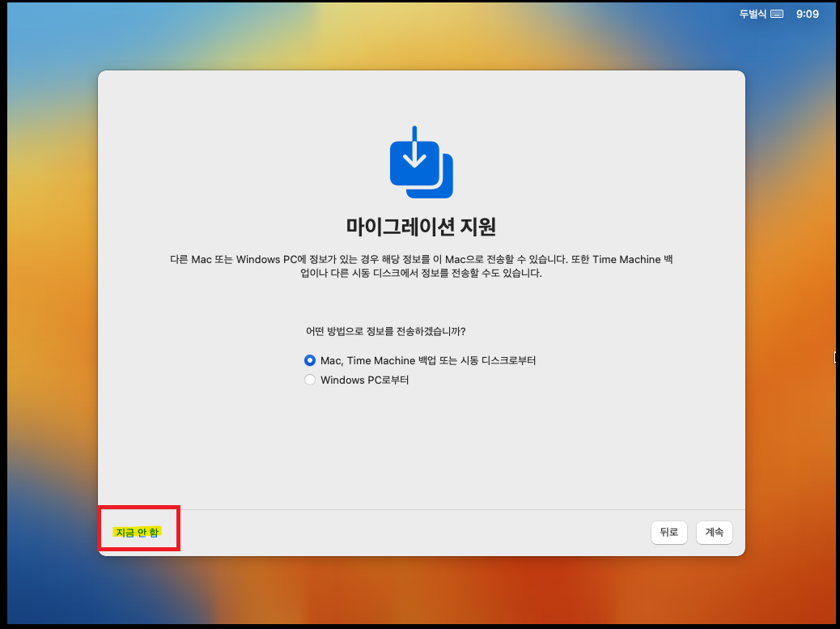Open the keyboard input source icon
This screenshot has width=840, height=629.
click(x=777, y=15)
